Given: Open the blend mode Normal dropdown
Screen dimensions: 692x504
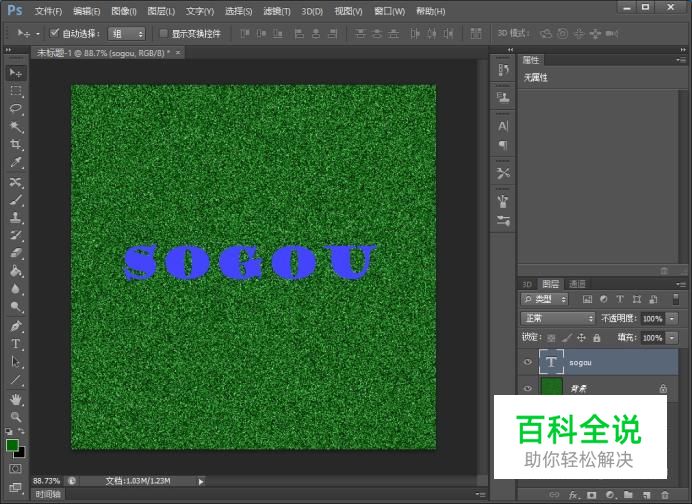Looking at the screenshot, I should tap(558, 318).
